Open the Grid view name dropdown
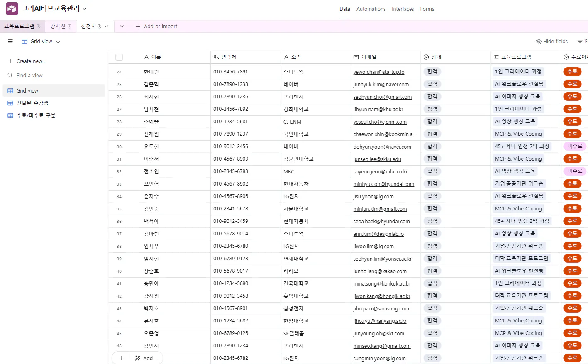The image size is (588, 364). click(x=41, y=42)
